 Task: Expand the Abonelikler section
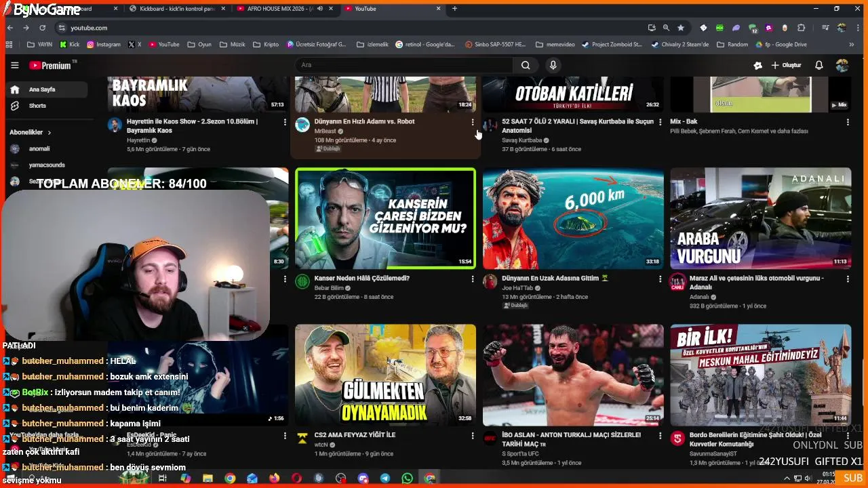(31, 132)
